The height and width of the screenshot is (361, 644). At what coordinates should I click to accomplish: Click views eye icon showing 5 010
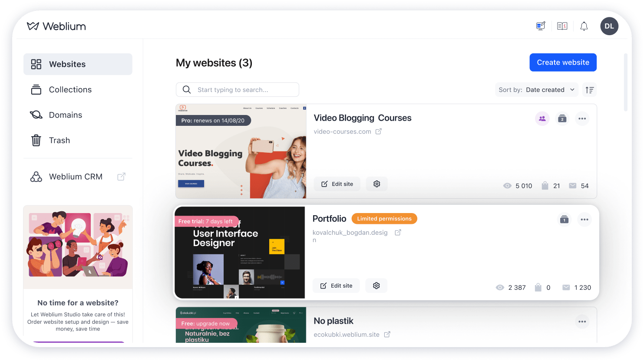pyautogui.click(x=507, y=186)
